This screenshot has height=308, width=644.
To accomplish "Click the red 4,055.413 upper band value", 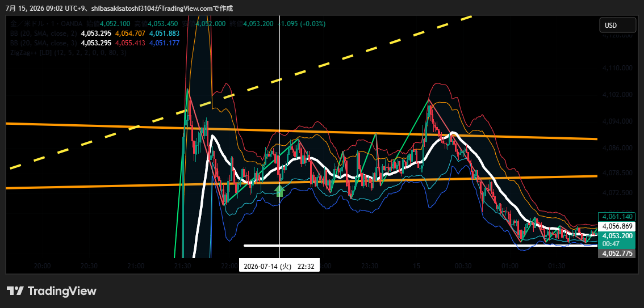I will click(131, 43).
